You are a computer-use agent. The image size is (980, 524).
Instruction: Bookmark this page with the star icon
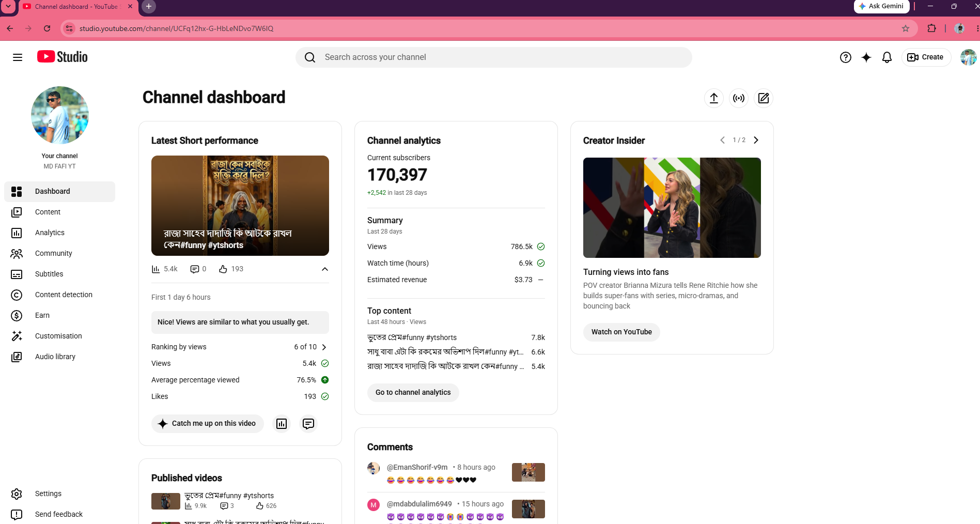click(x=906, y=28)
